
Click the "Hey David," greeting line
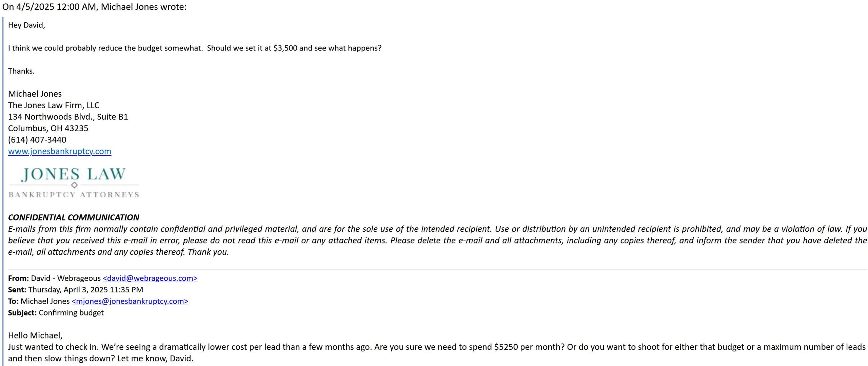[x=26, y=25]
